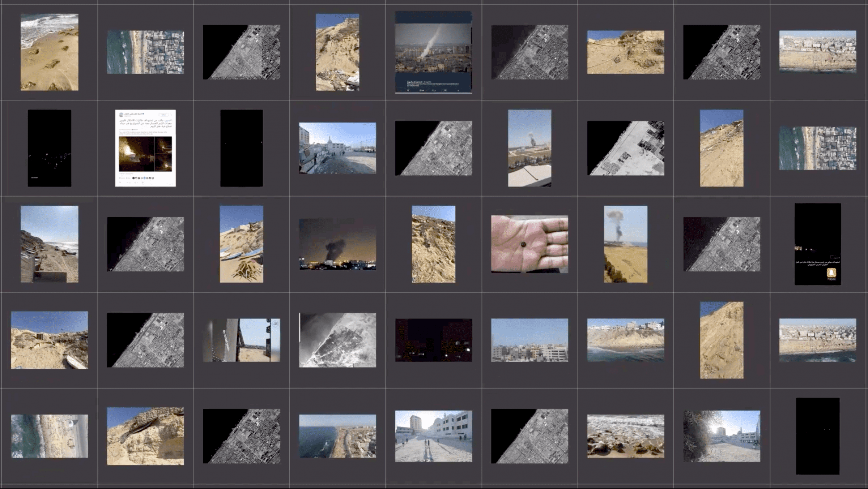This screenshot has width=868, height=489.
Task: Click the retweet icon on the Arabic tweet
Action: coord(128,182)
